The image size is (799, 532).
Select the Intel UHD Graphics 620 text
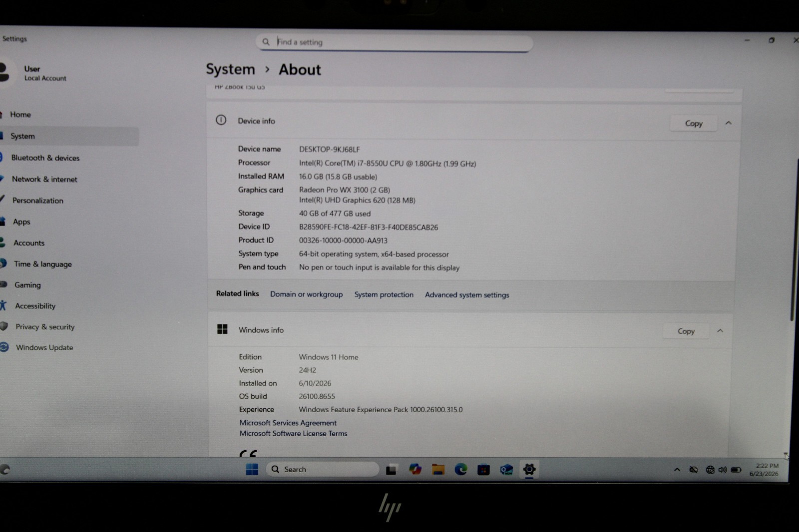(357, 200)
